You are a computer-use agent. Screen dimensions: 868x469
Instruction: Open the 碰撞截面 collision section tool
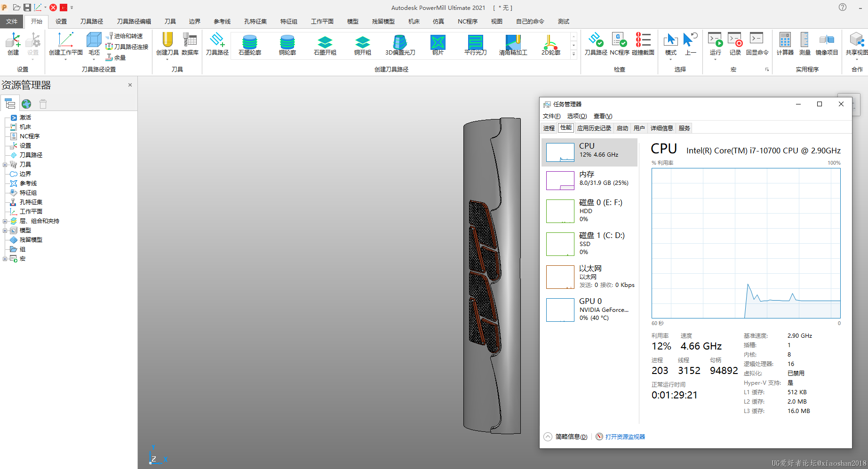(x=643, y=44)
